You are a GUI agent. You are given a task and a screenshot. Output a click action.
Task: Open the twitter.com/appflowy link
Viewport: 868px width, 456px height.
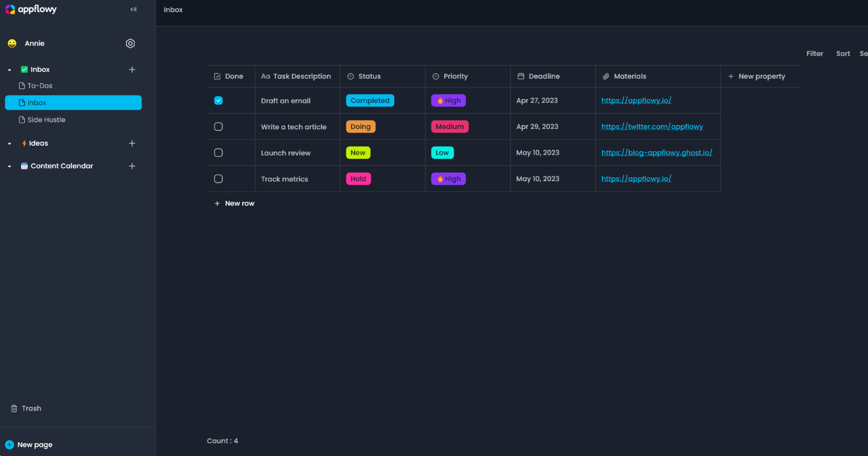[x=652, y=127]
